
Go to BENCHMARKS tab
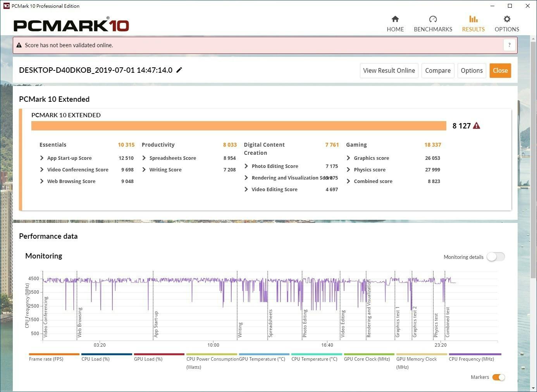[x=433, y=24]
